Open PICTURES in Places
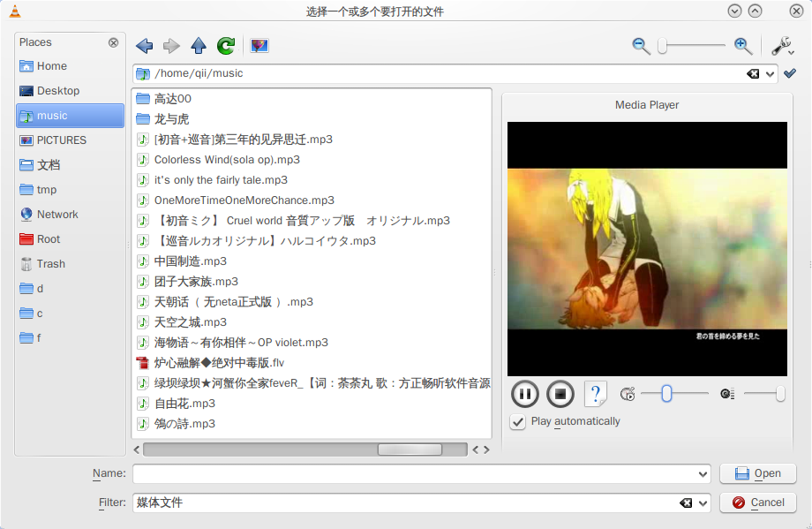 pos(70,140)
